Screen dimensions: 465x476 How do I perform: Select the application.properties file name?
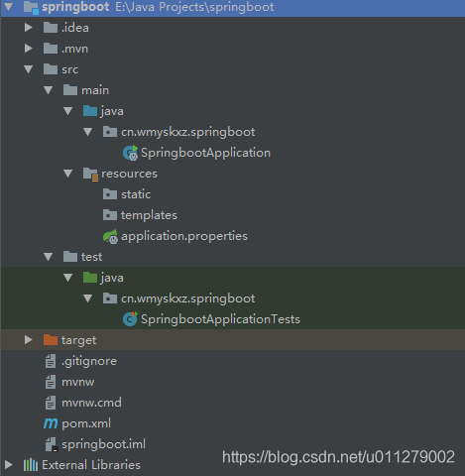point(184,236)
